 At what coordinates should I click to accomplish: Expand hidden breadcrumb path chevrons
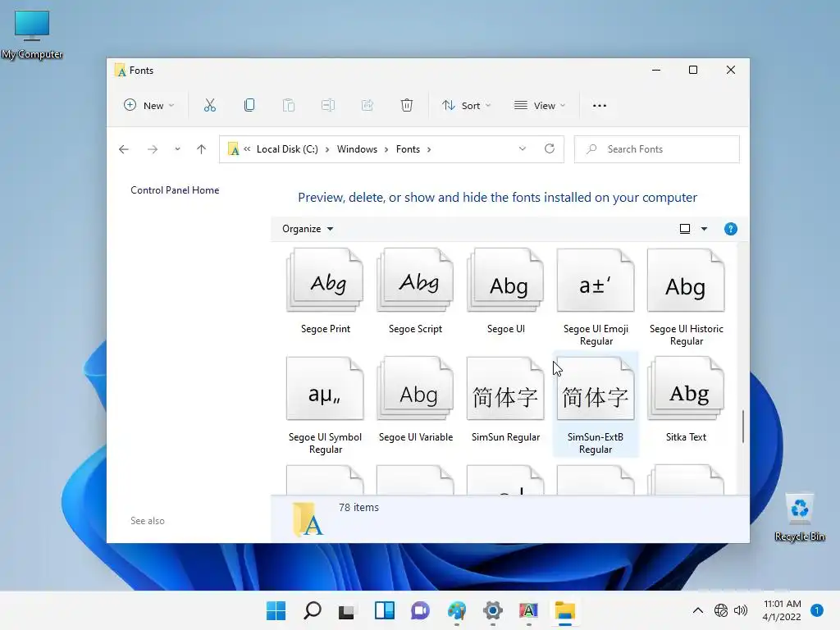tap(247, 149)
